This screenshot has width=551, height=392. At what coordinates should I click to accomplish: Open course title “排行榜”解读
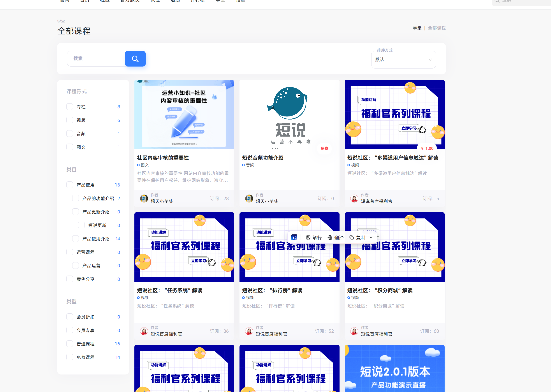272,290
